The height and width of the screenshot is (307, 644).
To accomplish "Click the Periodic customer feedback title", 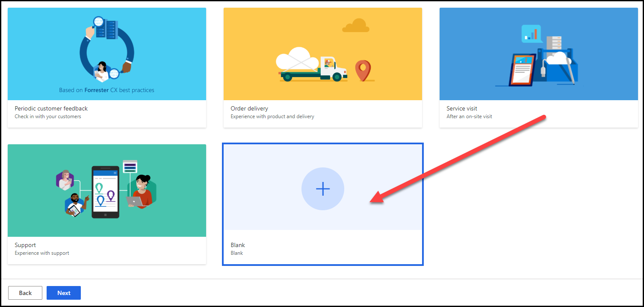I will click(x=50, y=108).
